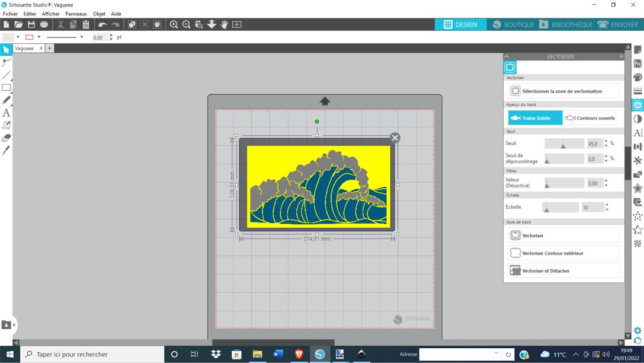The width and height of the screenshot is (644, 363).
Task: Open the line style dropdown
Action: [82, 37]
